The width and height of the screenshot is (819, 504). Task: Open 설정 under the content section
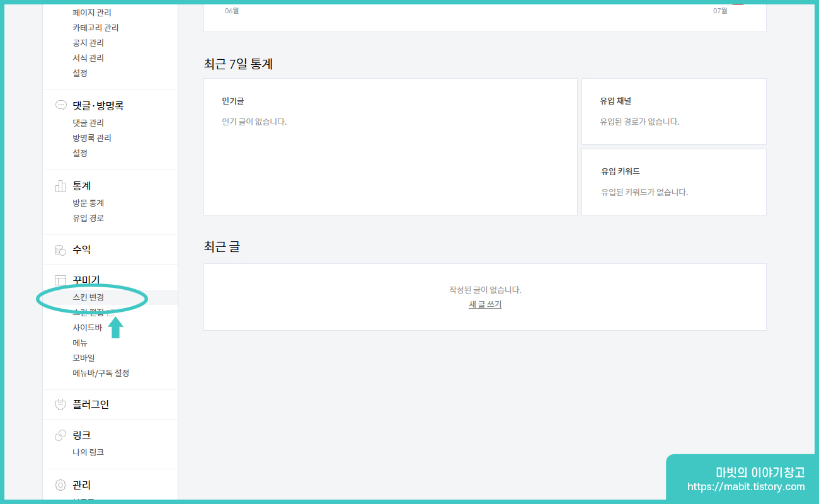(x=80, y=73)
